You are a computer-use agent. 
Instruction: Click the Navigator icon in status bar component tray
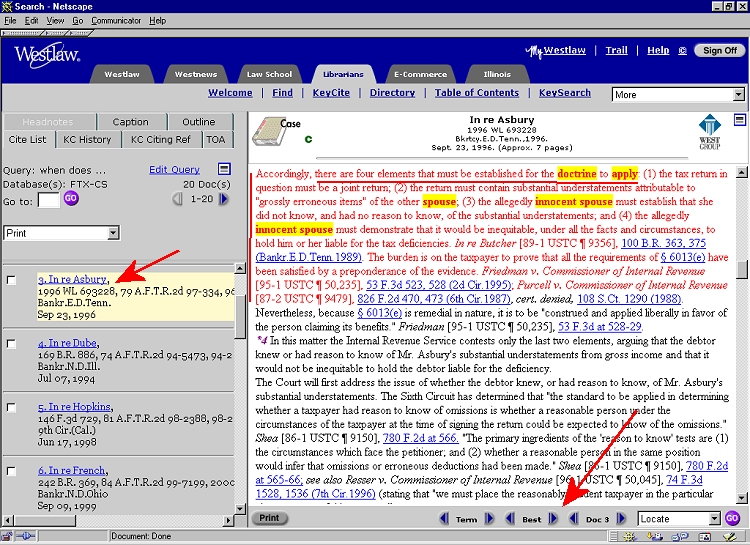[629, 537]
